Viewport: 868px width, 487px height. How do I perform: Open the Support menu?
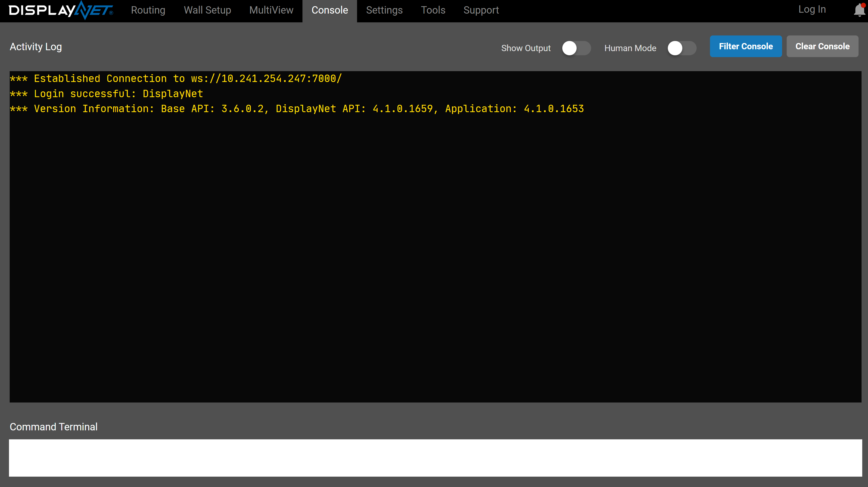481,10
